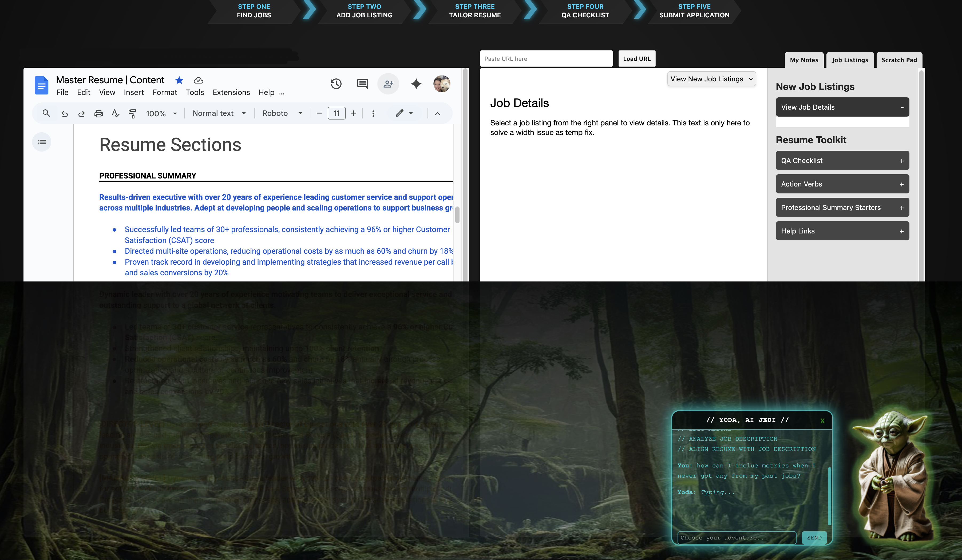This screenshot has width=962, height=560.
Task: Click the Paste URL here field
Action: pyautogui.click(x=546, y=58)
